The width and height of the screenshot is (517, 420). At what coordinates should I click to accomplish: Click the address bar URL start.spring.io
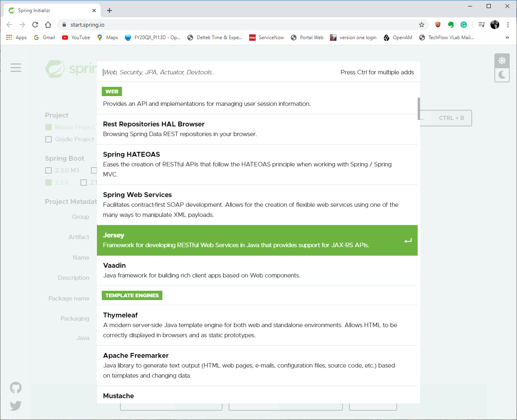87,25
